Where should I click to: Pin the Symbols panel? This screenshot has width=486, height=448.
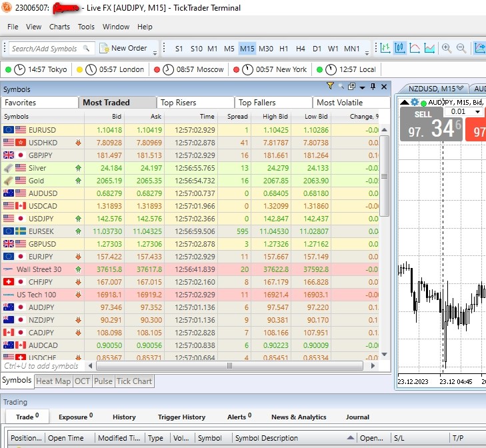[373, 87]
